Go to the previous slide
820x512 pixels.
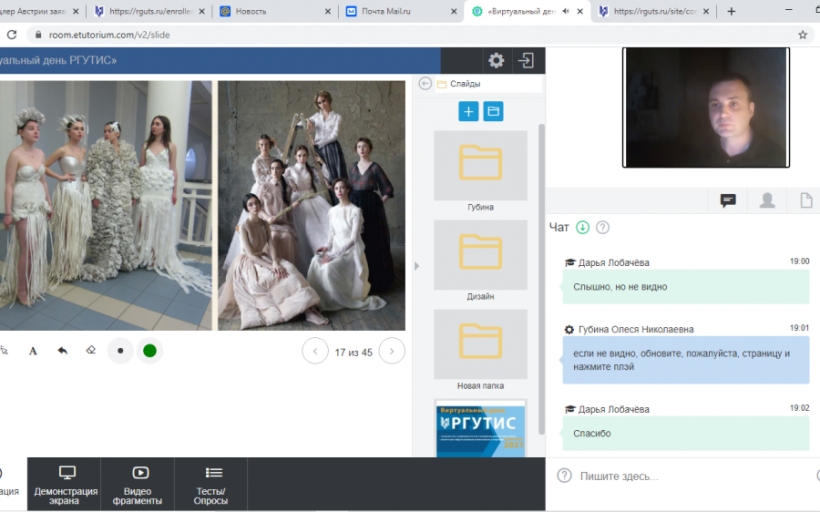point(315,351)
